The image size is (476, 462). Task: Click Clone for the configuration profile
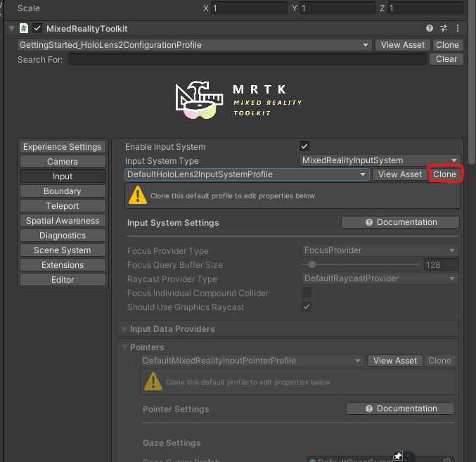[x=447, y=45]
